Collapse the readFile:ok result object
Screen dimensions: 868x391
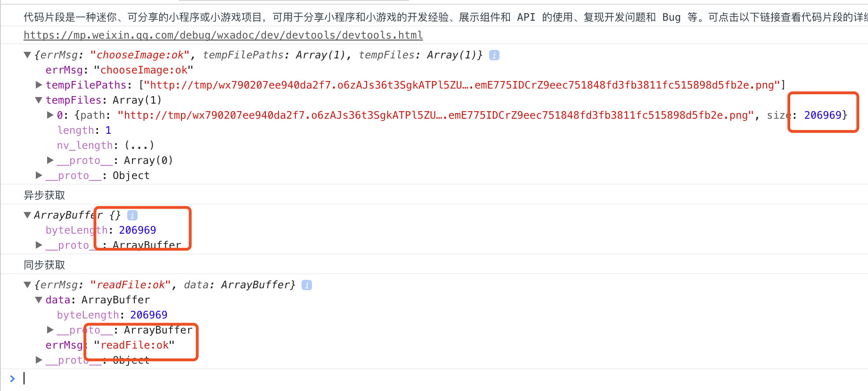[x=27, y=285]
